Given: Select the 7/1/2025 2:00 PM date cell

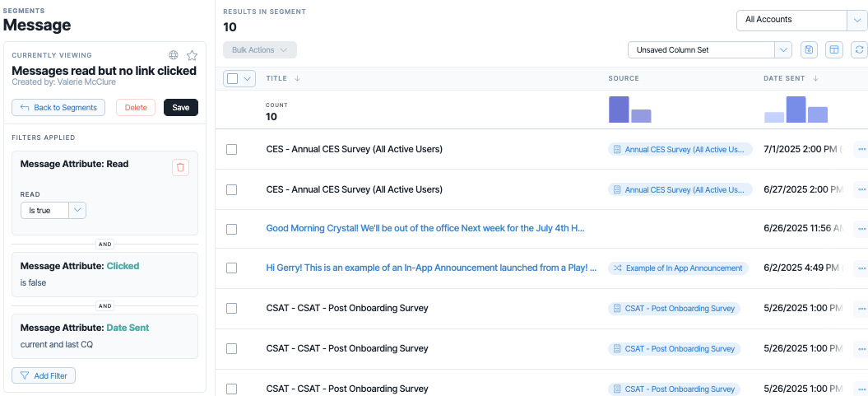Looking at the screenshot, I should 803,149.
